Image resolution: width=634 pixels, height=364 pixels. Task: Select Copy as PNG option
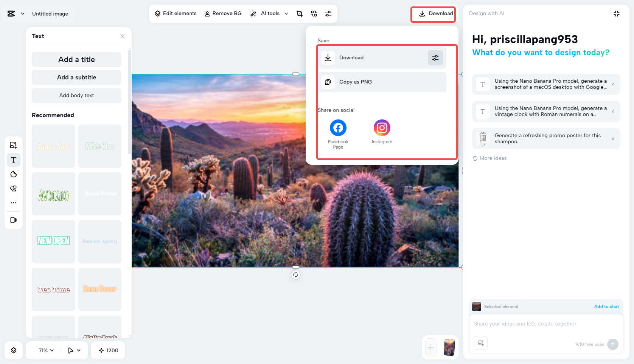tap(382, 82)
